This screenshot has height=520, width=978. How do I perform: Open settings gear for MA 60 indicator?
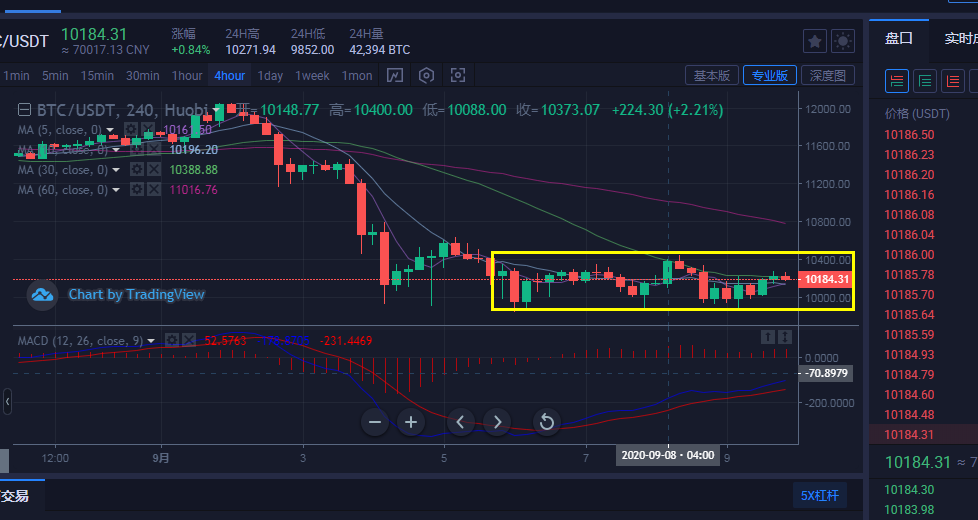137,190
